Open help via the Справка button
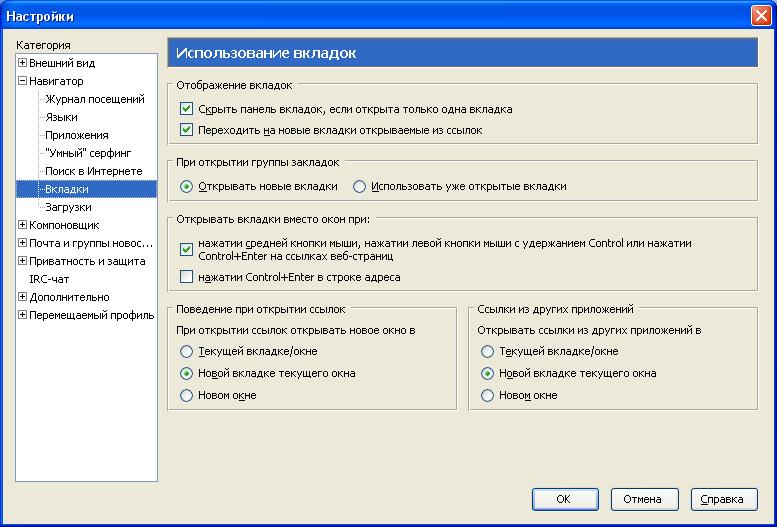 724,499
